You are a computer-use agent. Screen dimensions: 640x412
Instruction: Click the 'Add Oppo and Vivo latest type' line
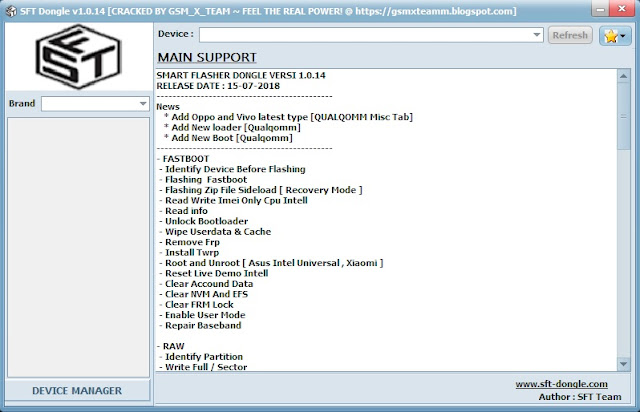[289, 117]
